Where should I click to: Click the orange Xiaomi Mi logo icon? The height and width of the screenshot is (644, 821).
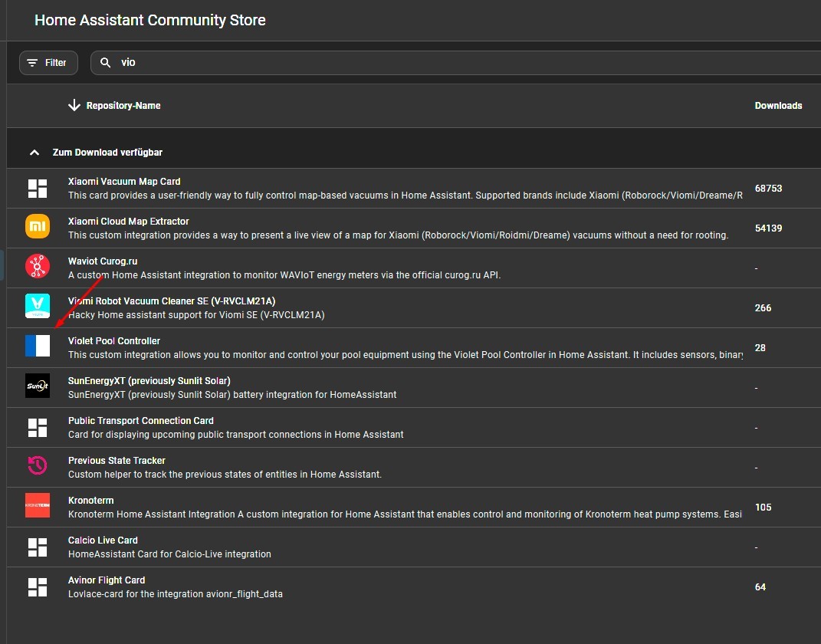[x=37, y=226]
